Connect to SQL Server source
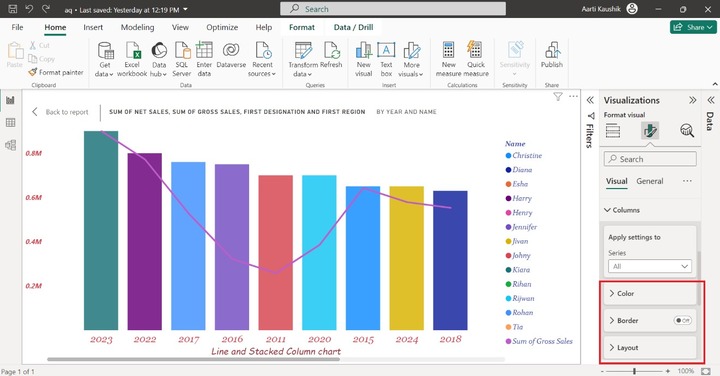 182,60
